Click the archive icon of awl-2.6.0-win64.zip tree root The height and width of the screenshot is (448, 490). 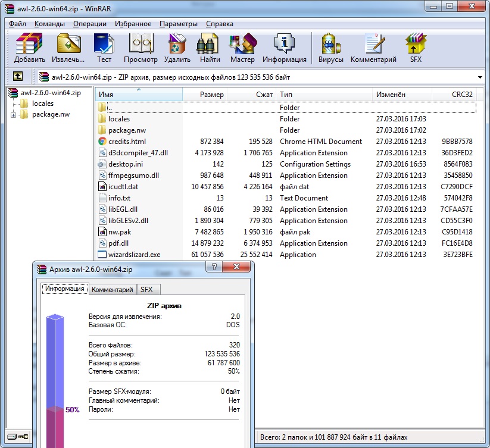click(x=13, y=93)
